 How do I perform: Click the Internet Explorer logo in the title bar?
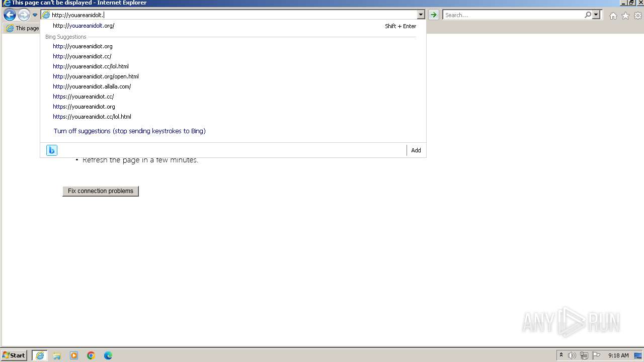coord(7,3)
